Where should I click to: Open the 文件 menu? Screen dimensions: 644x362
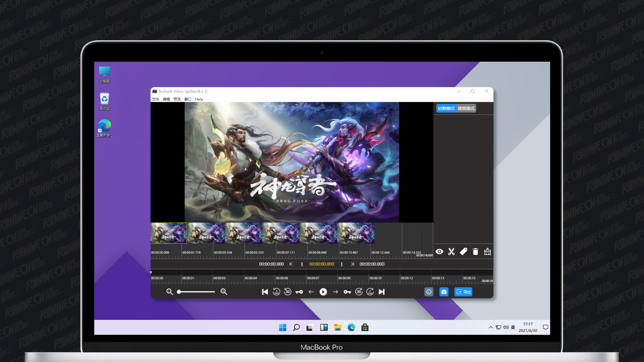pos(156,99)
